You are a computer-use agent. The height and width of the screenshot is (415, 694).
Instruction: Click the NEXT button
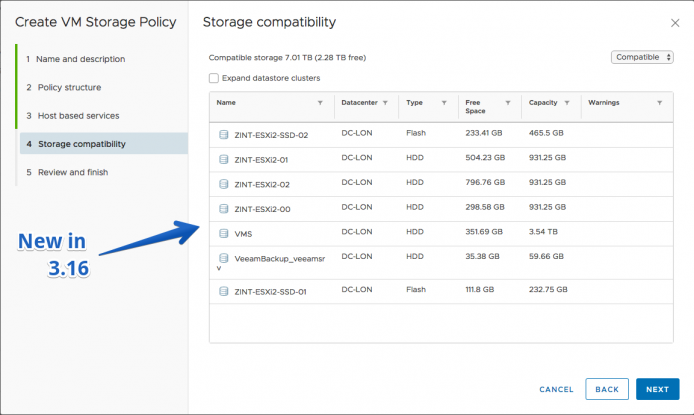(657, 389)
